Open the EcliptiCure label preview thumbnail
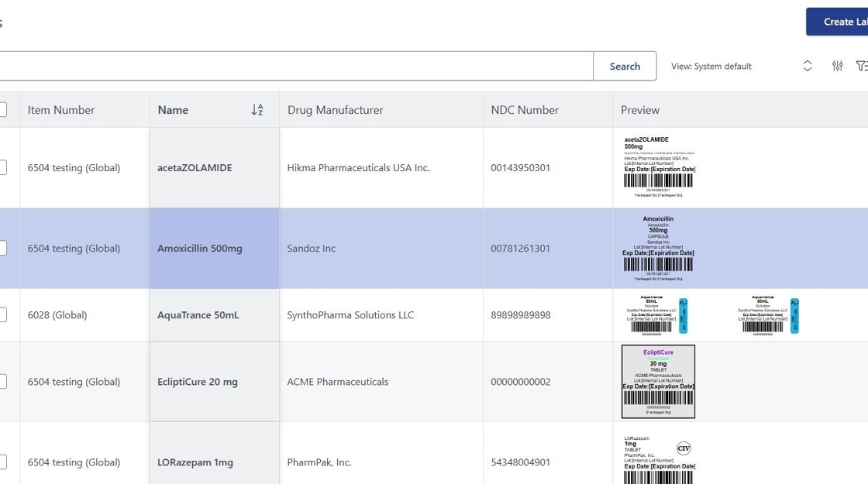The image size is (868, 484). (658, 381)
